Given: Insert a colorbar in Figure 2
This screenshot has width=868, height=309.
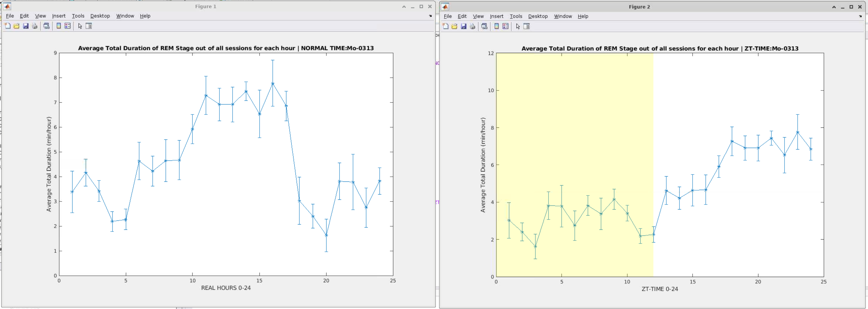Looking at the screenshot, I should [x=496, y=26].
